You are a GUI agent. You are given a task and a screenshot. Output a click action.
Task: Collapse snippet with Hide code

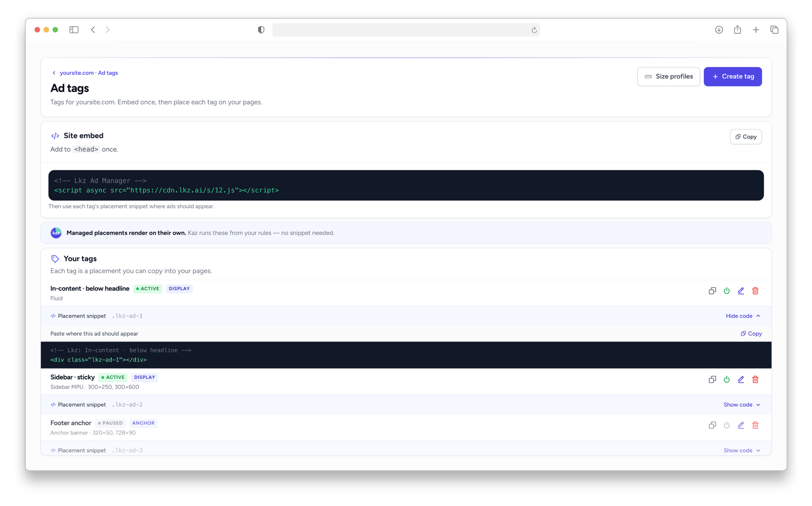pyautogui.click(x=743, y=316)
